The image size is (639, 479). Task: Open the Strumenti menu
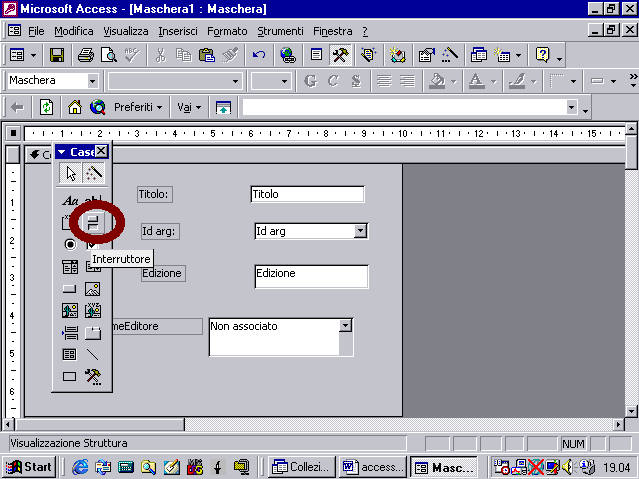[280, 31]
